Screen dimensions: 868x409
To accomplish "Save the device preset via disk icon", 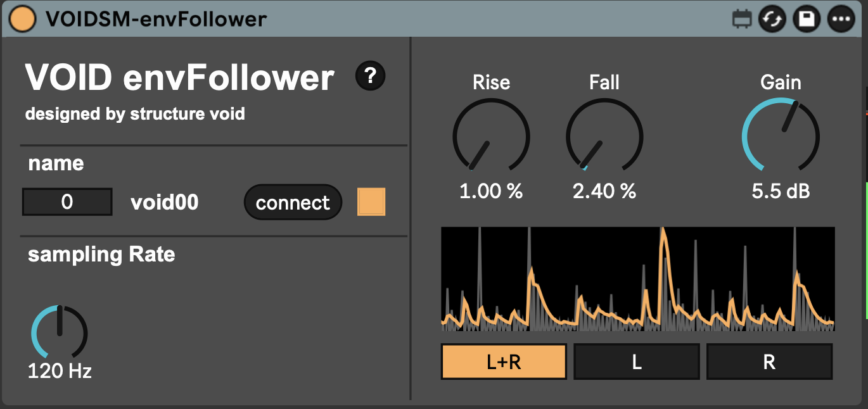I will click(x=807, y=19).
